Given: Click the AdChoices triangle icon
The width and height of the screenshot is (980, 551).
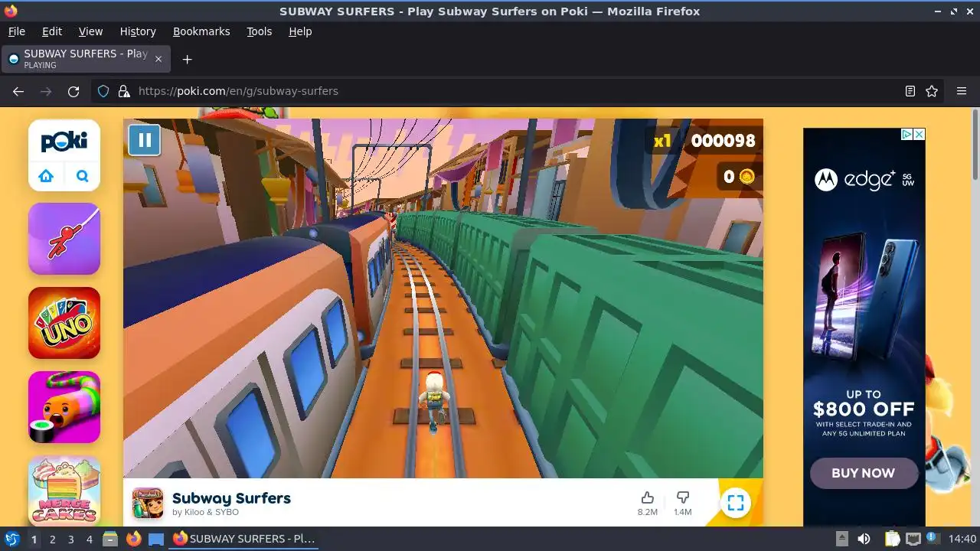Looking at the screenshot, I should pyautogui.click(x=906, y=134).
